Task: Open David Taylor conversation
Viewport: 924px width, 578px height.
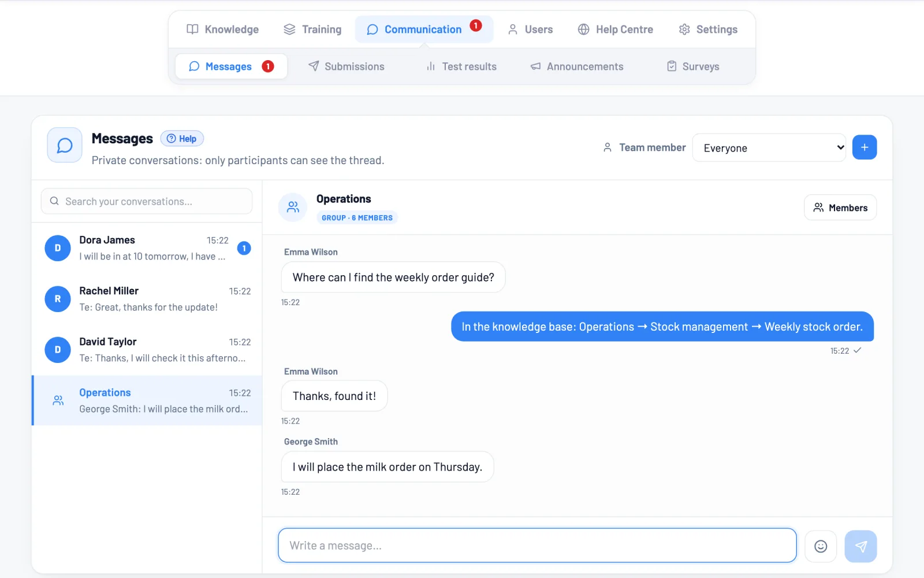Action: [x=147, y=350]
